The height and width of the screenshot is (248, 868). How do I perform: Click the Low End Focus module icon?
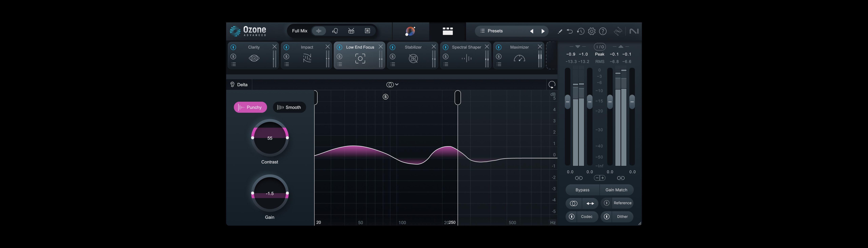coord(360,59)
